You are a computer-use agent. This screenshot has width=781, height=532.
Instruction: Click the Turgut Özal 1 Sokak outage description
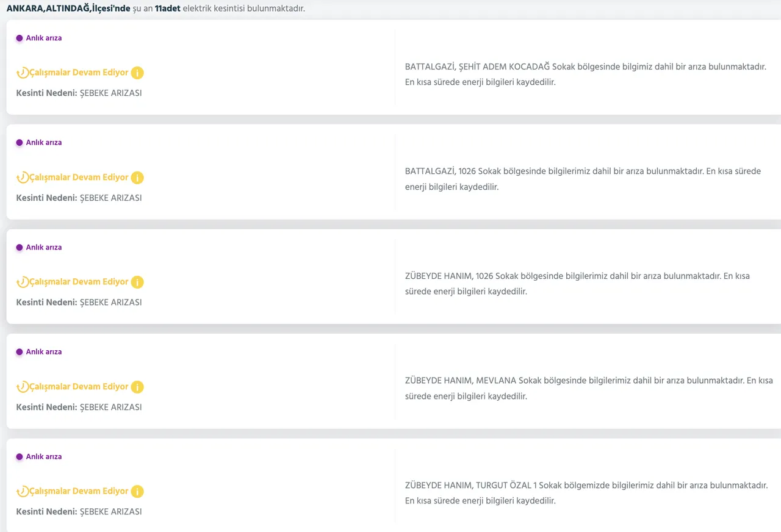click(586, 493)
